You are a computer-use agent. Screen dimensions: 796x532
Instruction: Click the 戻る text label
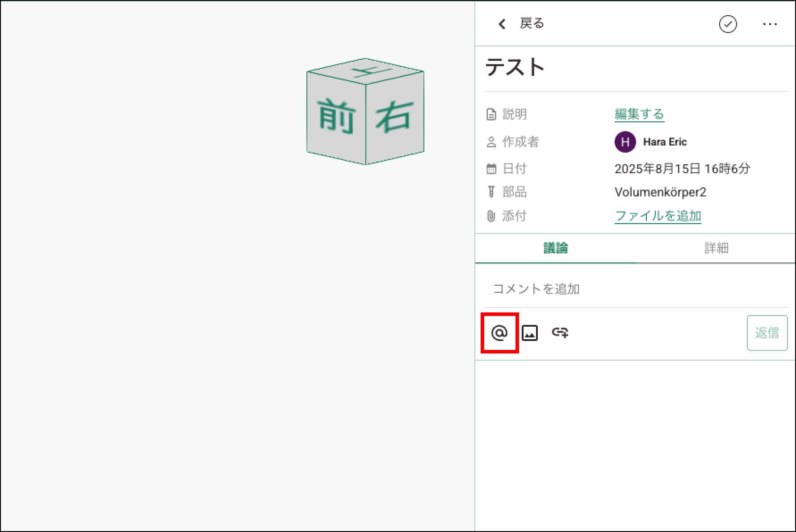point(532,24)
